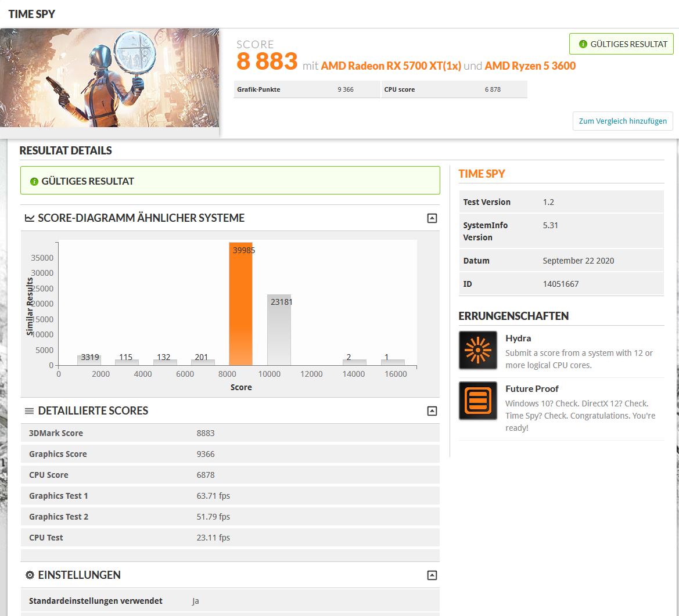Click the Test Version value 1.2
The height and width of the screenshot is (616, 679).
click(x=548, y=202)
